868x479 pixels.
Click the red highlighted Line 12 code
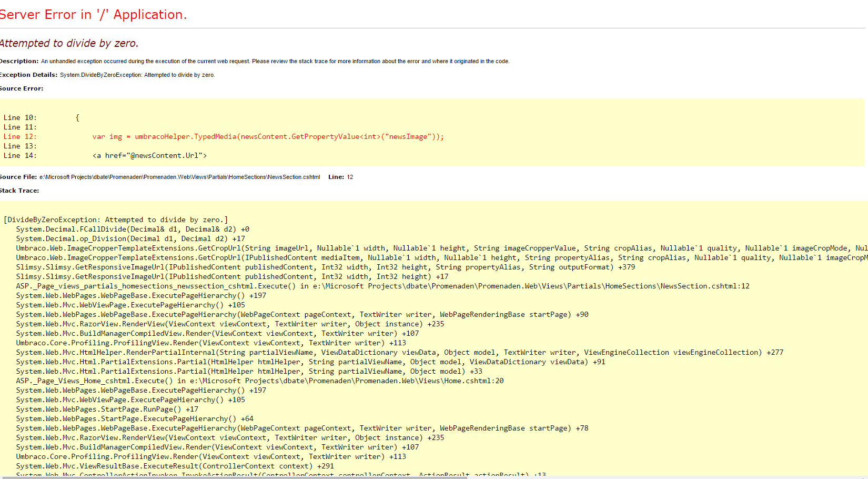pyautogui.click(x=268, y=137)
